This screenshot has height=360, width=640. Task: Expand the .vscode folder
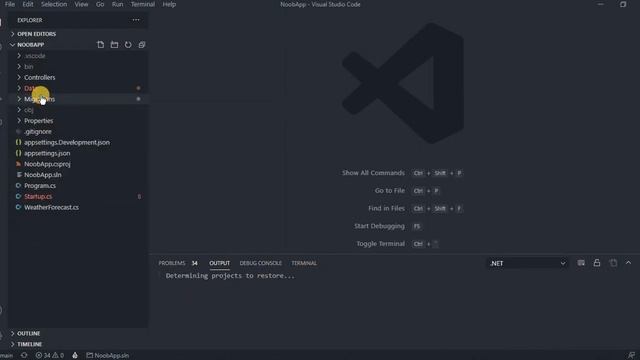click(78, 56)
